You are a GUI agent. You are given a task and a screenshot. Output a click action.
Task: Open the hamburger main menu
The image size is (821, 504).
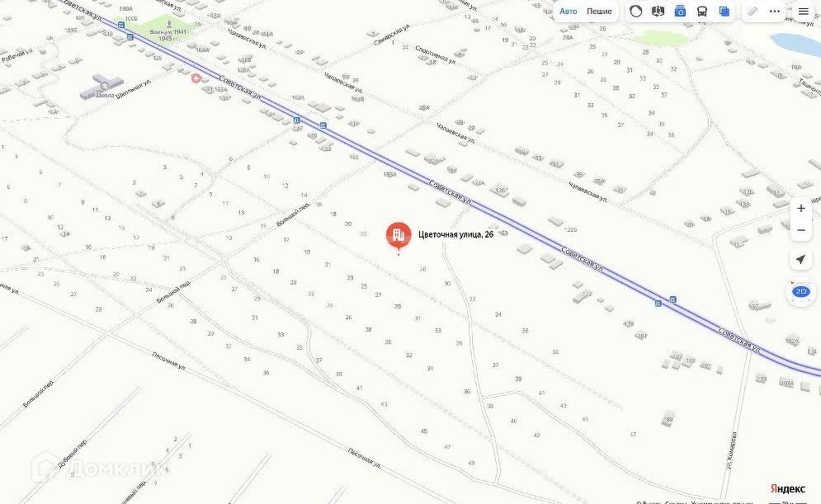point(803,11)
